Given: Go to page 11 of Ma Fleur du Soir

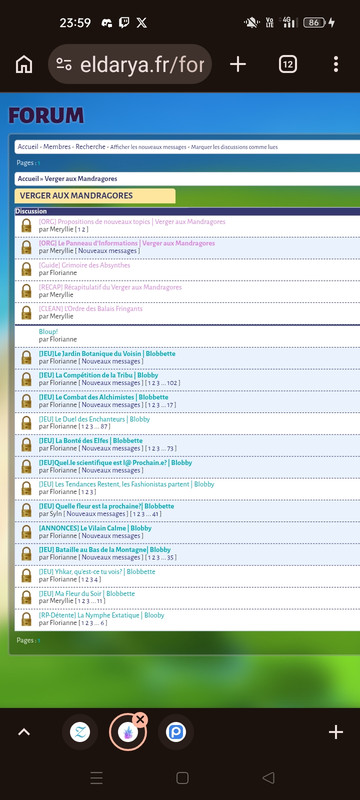Looking at the screenshot, I should 100,601.
